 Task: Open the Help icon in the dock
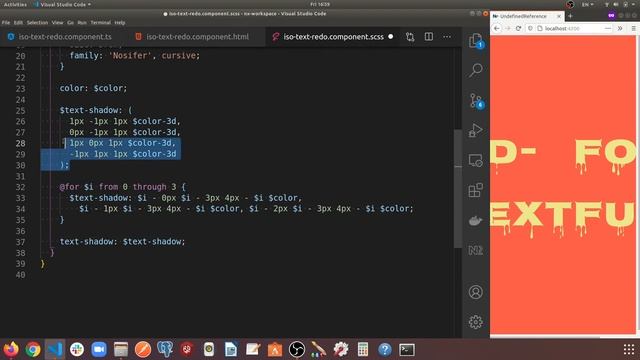pyautogui.click(x=385, y=349)
